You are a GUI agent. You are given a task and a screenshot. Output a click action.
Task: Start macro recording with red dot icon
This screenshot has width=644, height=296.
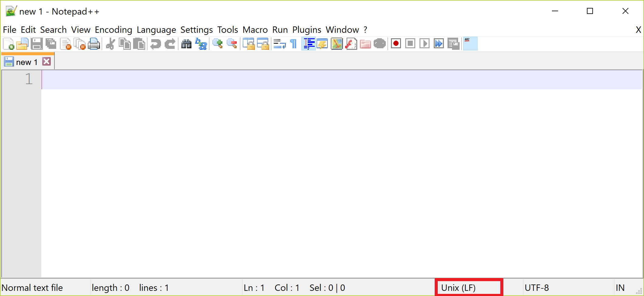point(396,44)
